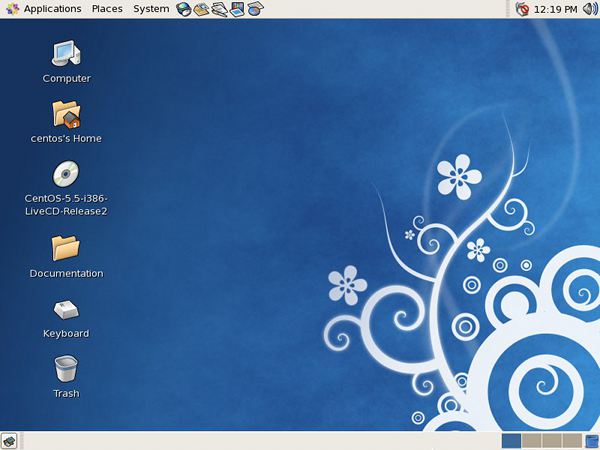Image resolution: width=600 pixels, height=450 pixels.
Task: Click the trash applet in bottom-right corner
Action: click(592, 441)
